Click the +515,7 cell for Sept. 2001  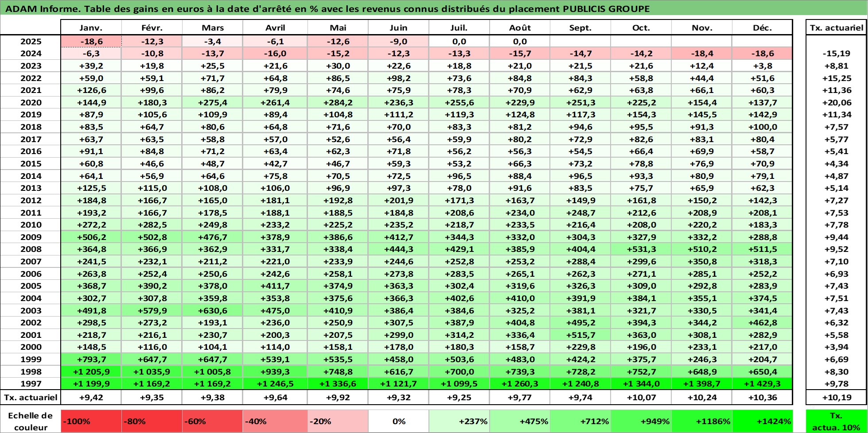[x=580, y=335]
